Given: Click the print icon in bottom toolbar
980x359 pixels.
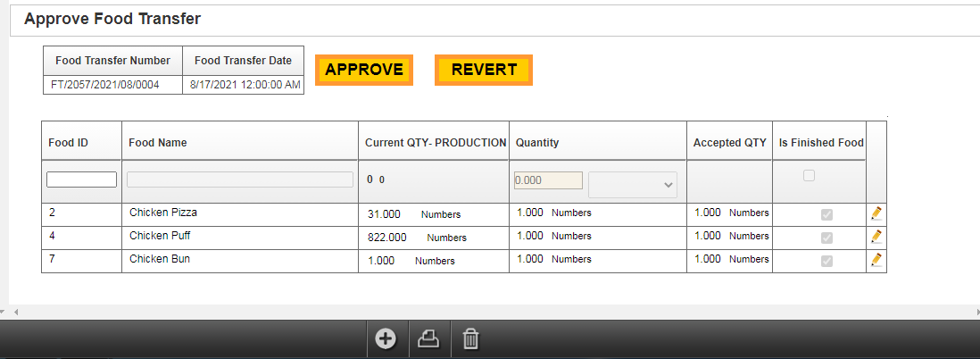Looking at the screenshot, I should coord(428,339).
